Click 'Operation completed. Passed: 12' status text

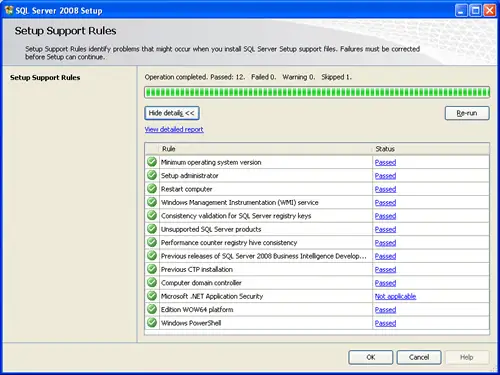tap(195, 77)
